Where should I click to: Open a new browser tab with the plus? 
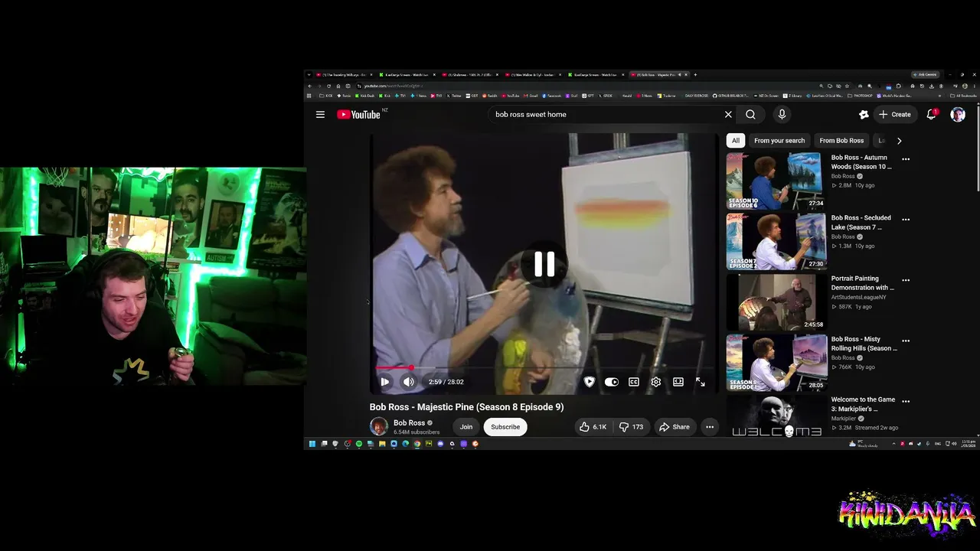point(694,75)
